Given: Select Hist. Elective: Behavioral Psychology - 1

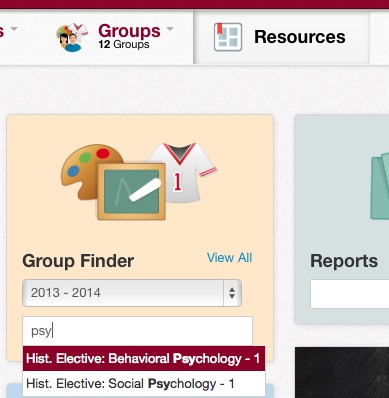Looking at the screenshot, I should click(144, 359).
